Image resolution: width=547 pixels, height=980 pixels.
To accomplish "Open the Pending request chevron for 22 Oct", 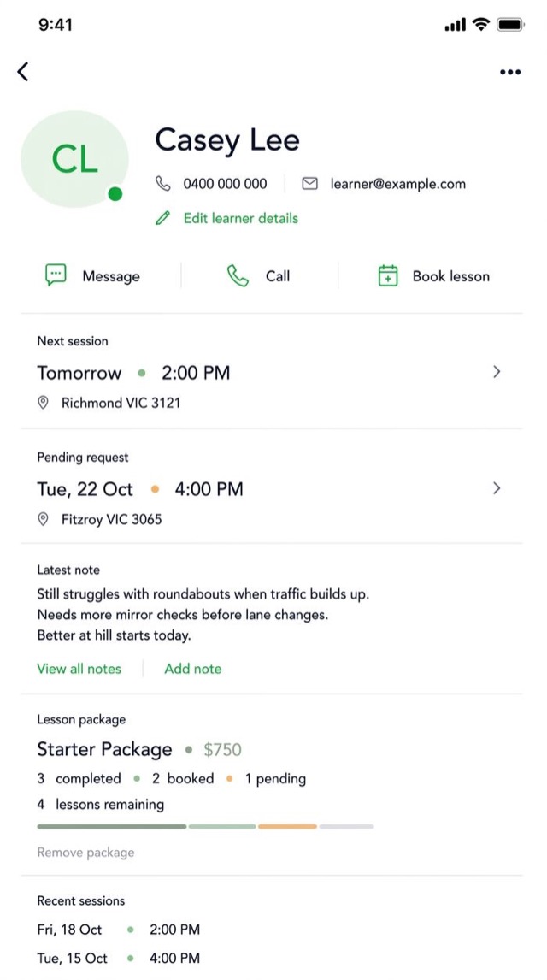I will pyautogui.click(x=497, y=488).
